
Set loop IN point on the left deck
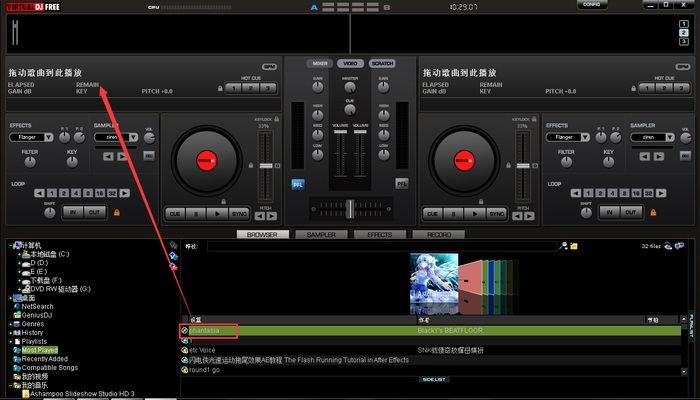(72, 212)
